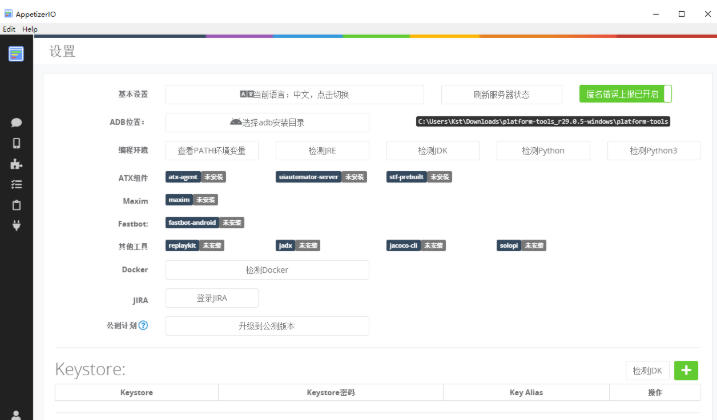Click the ADB位置 label

127,122
